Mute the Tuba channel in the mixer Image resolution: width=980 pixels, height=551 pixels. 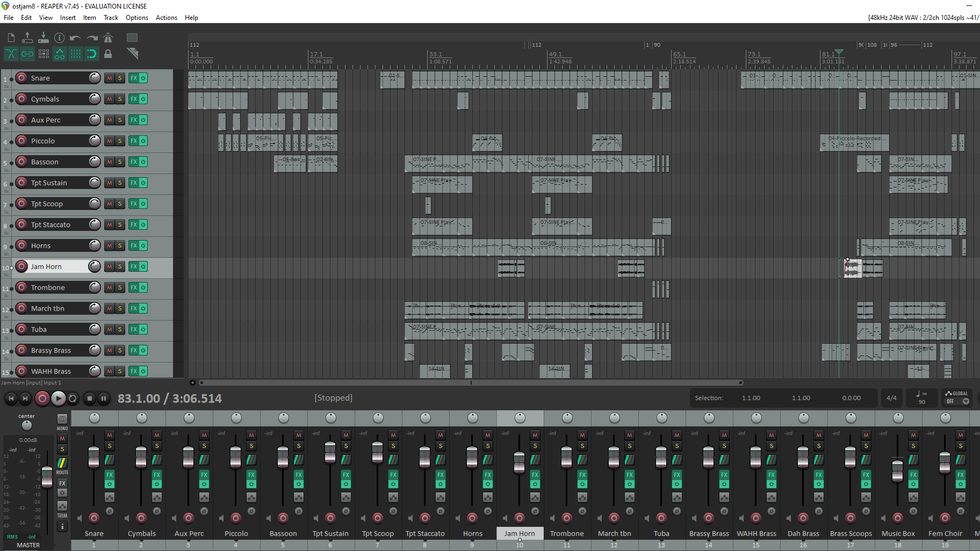(677, 435)
